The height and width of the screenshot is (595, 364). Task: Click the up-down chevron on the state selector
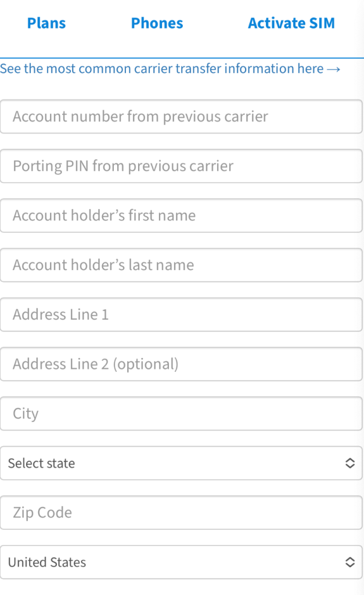pyautogui.click(x=349, y=463)
